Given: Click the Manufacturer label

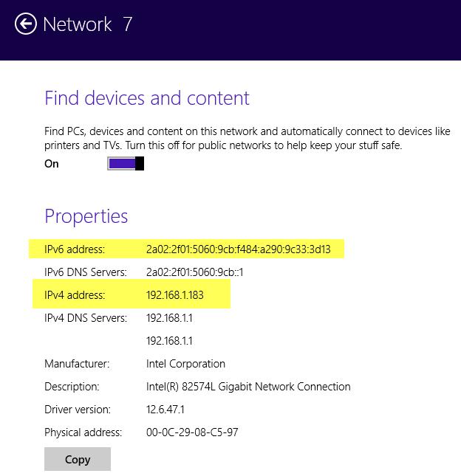Looking at the screenshot, I should click(77, 364).
